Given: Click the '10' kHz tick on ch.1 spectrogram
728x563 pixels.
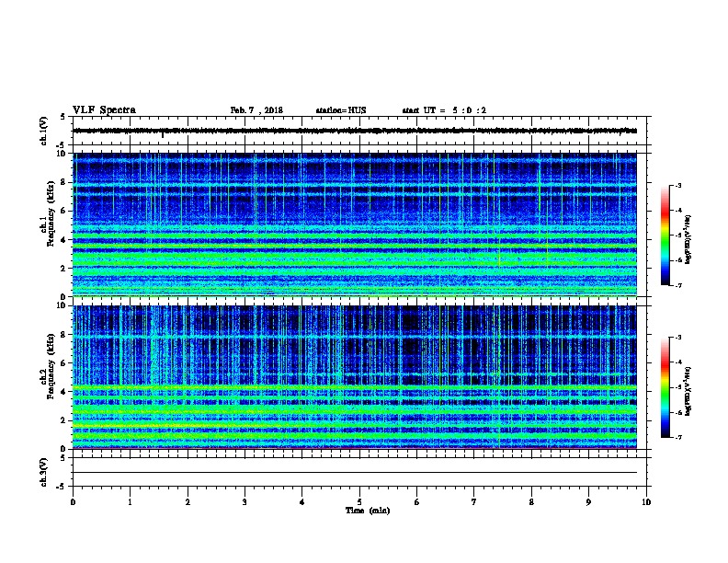Looking at the screenshot, I should 63,154.
